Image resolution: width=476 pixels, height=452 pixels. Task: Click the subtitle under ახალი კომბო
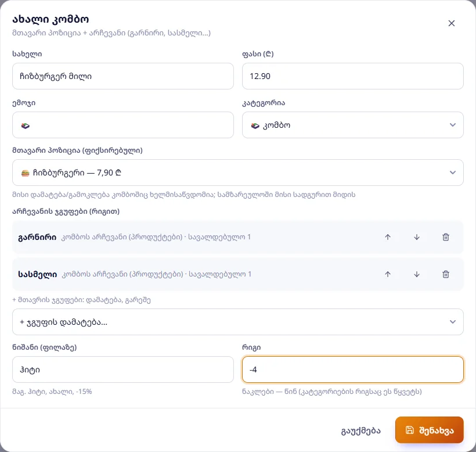[x=111, y=33]
